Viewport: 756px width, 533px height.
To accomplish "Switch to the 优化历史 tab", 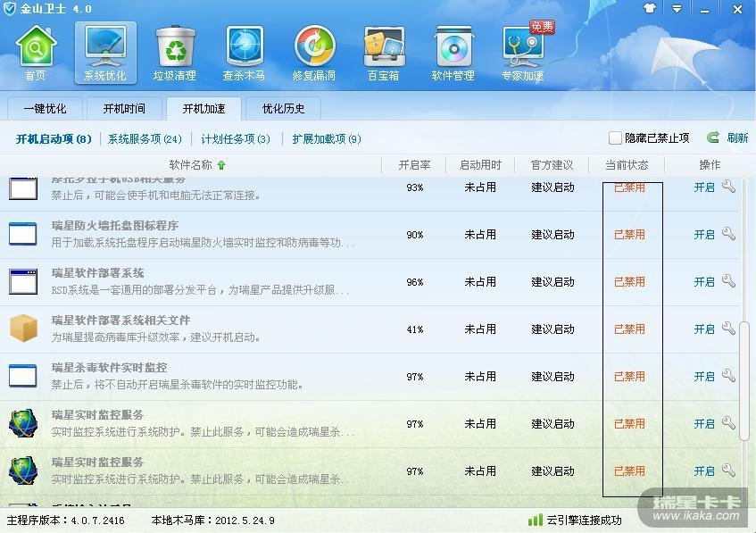I will tap(283, 109).
